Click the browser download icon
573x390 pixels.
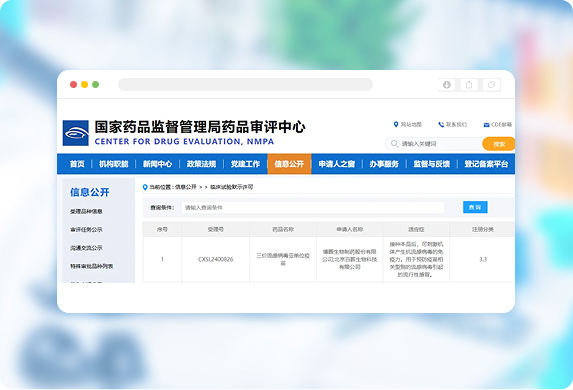click(447, 85)
